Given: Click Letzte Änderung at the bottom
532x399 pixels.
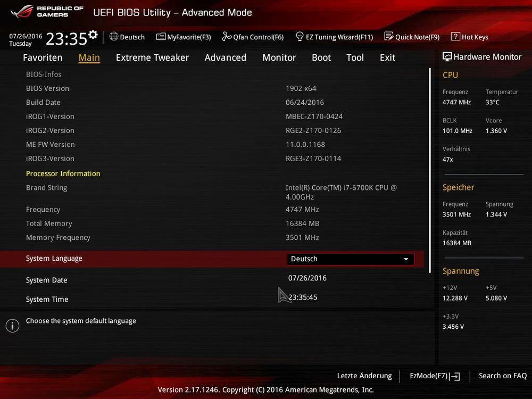Looking at the screenshot, I should coord(364,376).
